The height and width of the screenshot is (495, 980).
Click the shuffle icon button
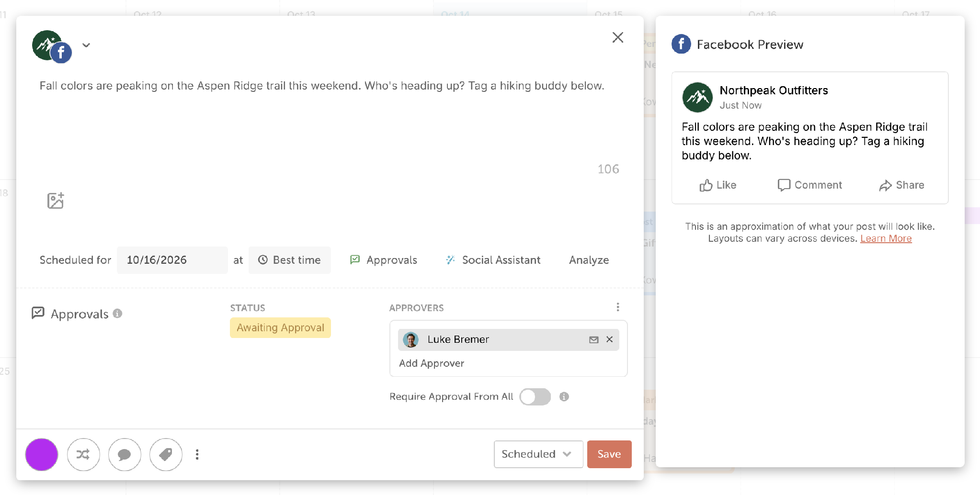pyautogui.click(x=83, y=454)
